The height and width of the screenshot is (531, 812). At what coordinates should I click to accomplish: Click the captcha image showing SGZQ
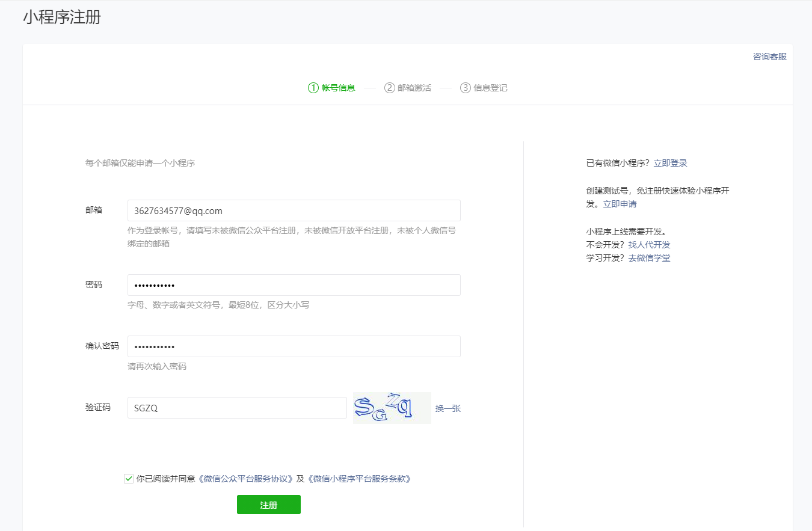(392, 408)
